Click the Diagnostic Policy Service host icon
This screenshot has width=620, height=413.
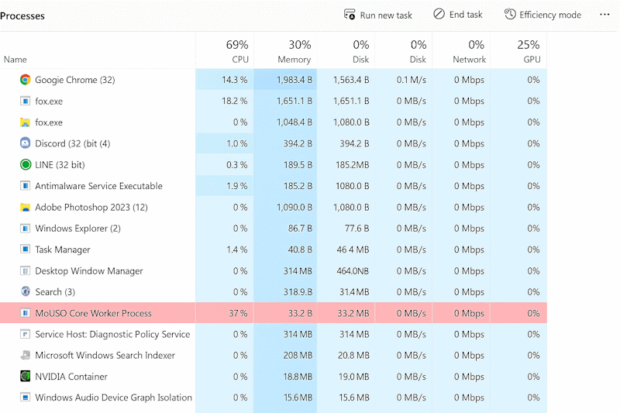click(x=25, y=334)
